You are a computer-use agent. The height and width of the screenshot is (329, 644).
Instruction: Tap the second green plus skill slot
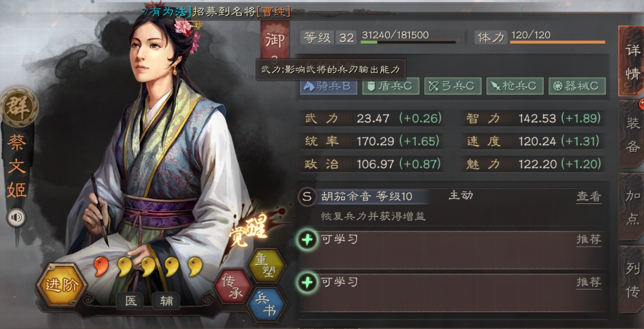click(307, 283)
